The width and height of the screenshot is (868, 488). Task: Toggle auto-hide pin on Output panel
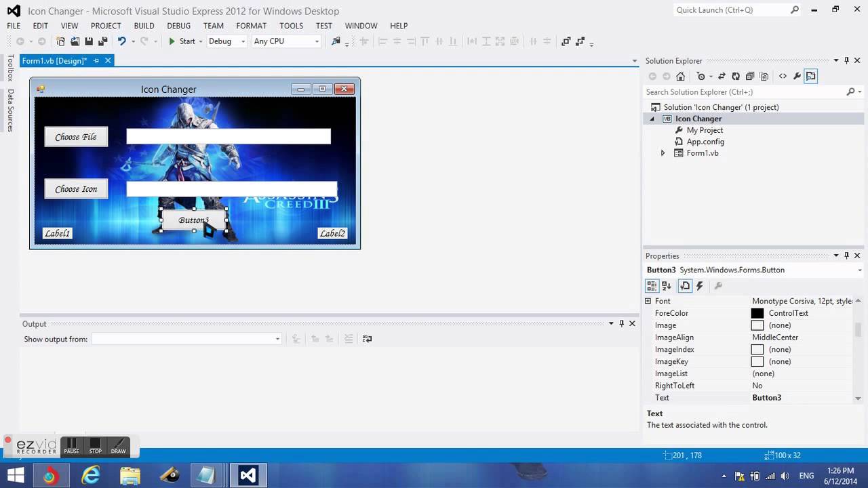[621, 324]
